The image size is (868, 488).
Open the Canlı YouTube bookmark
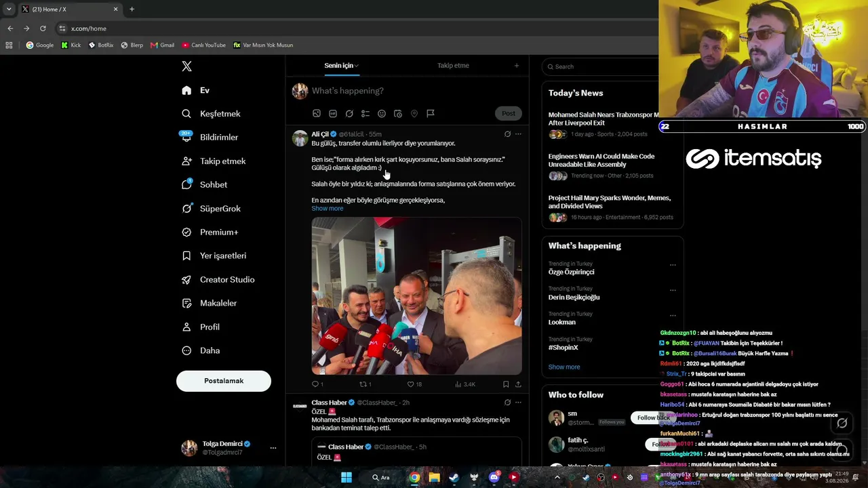(203, 45)
